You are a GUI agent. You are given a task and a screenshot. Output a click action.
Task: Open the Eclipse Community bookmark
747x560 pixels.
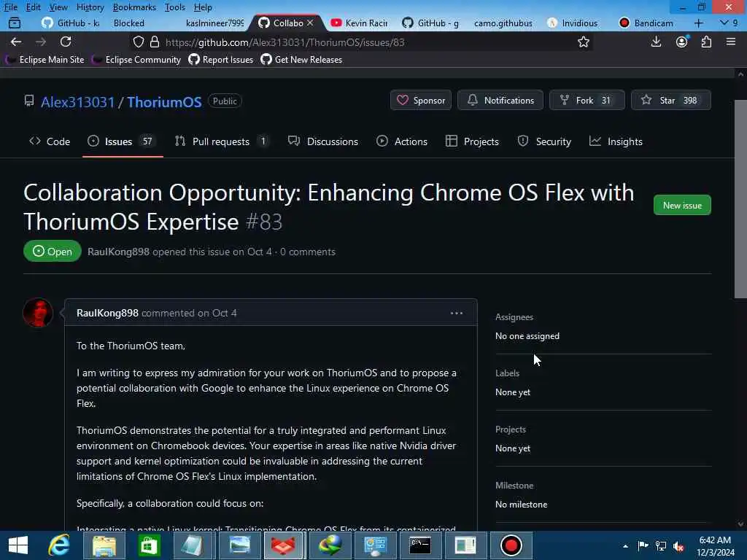click(x=136, y=60)
